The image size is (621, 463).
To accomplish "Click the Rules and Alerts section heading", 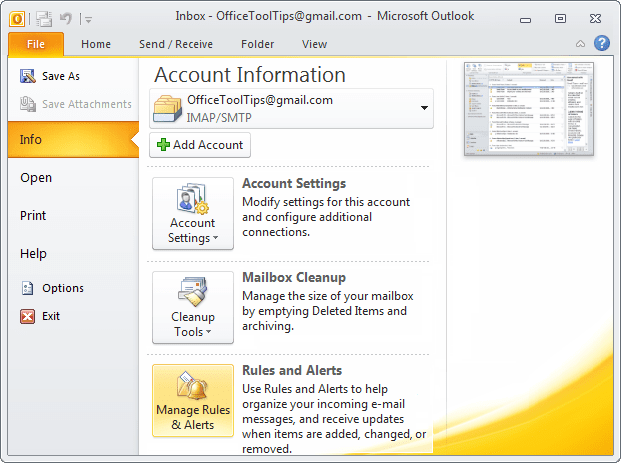I will (292, 370).
